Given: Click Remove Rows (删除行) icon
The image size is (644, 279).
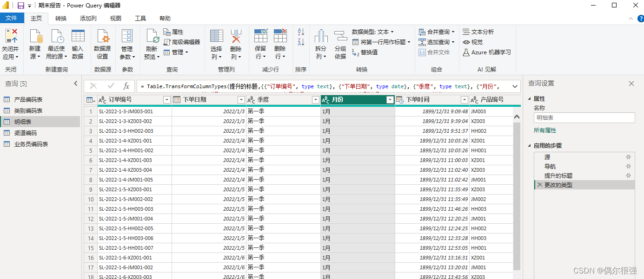Looking at the screenshot, I should pyautogui.click(x=280, y=36).
